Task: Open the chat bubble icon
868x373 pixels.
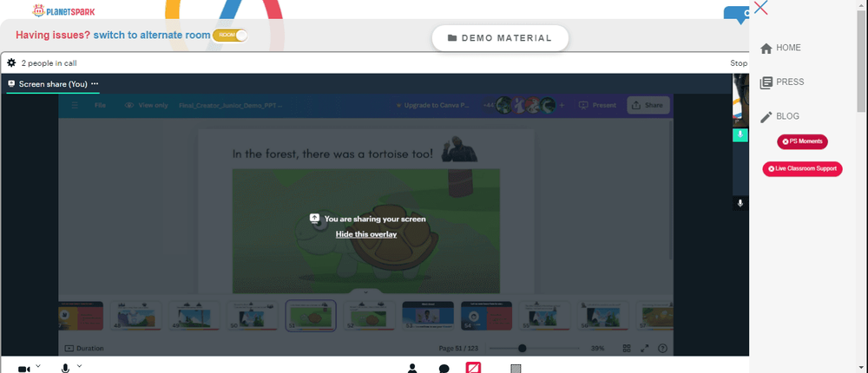Action: (444, 369)
